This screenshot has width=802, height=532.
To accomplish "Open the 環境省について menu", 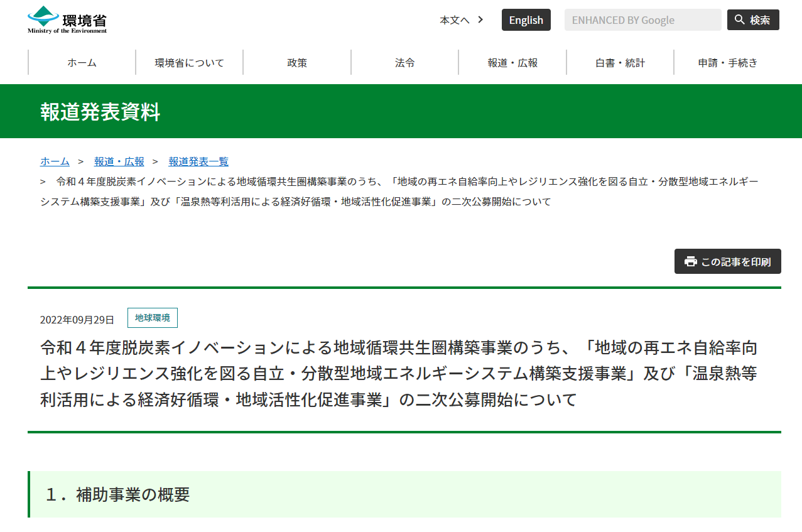I will pos(189,63).
